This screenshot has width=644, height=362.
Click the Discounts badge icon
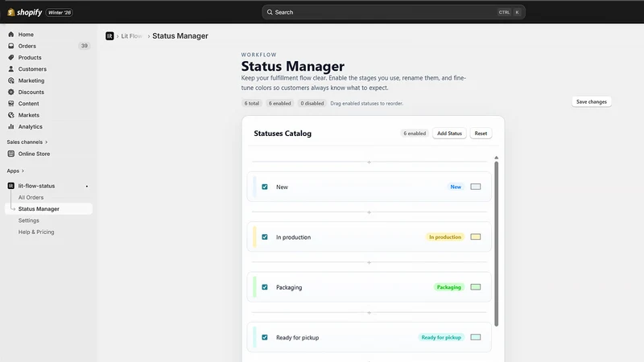pyautogui.click(x=11, y=92)
